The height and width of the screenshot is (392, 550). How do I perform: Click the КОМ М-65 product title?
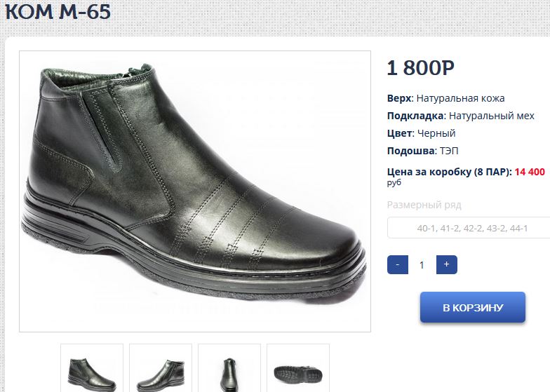coord(58,12)
